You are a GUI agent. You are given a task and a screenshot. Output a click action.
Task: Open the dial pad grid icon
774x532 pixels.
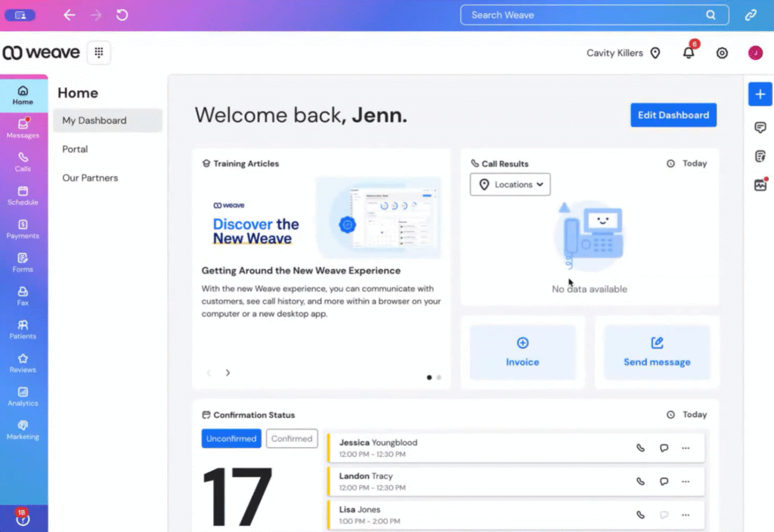coord(99,52)
